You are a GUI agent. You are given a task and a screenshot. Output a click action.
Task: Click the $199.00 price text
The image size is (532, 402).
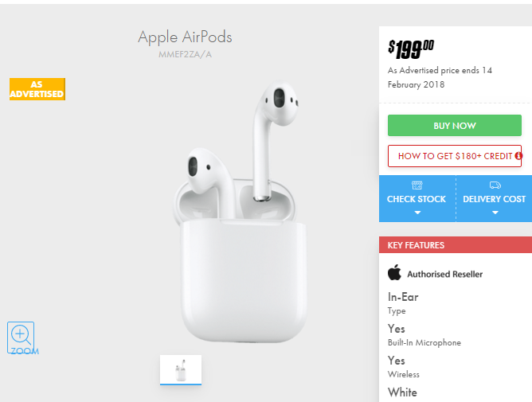coord(411,49)
